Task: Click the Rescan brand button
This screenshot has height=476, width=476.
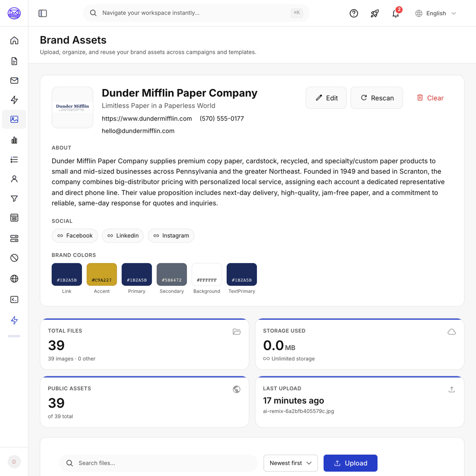Action: click(377, 98)
